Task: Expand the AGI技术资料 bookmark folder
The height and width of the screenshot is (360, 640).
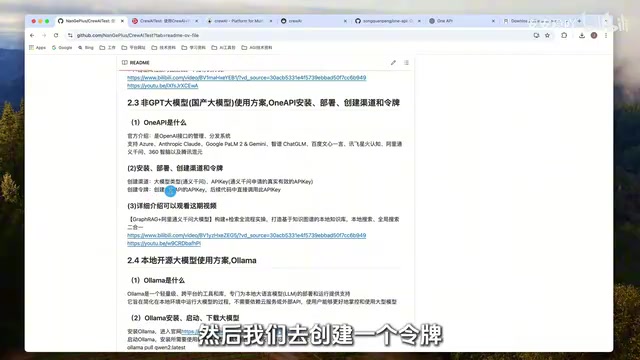Action: [257, 48]
